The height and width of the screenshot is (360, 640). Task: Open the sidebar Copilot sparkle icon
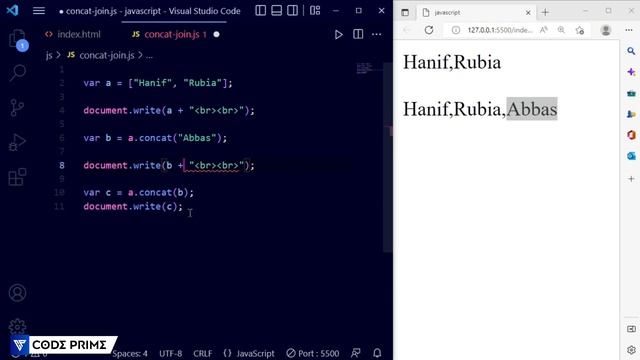pos(631,72)
